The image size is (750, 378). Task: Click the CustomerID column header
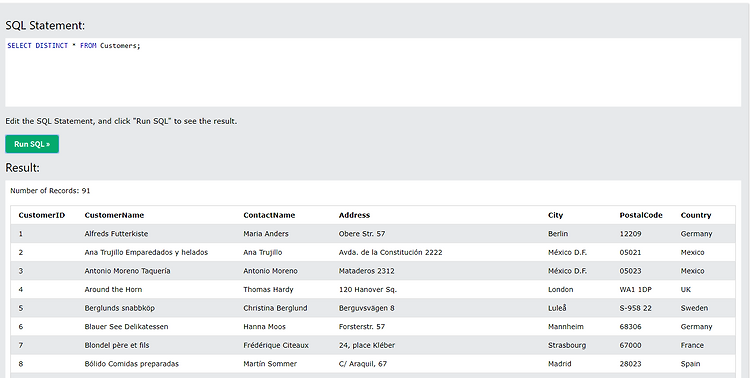(x=42, y=215)
